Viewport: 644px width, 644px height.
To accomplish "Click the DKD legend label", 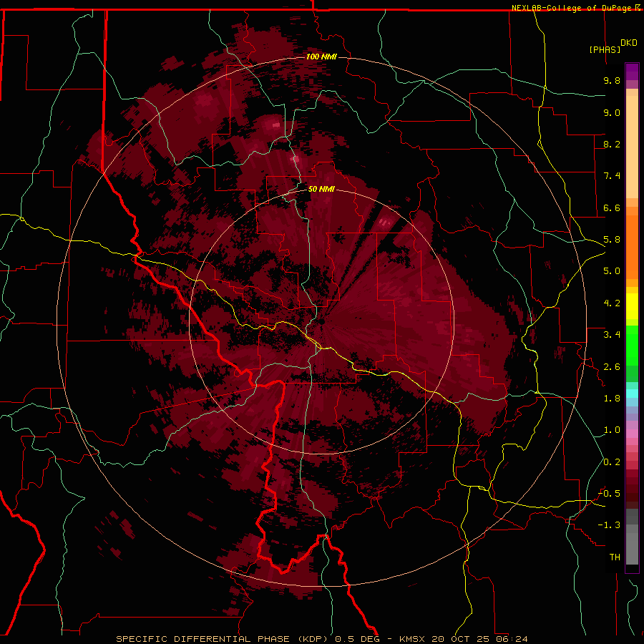I will point(629,43).
